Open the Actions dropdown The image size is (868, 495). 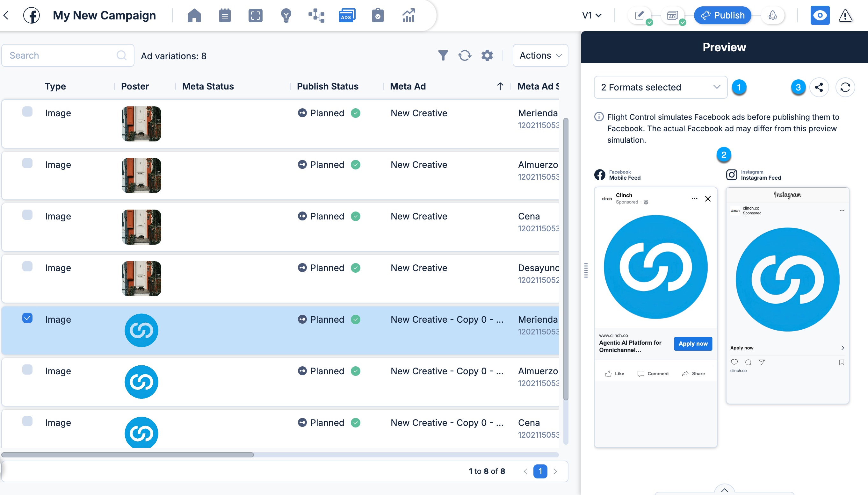tap(540, 55)
